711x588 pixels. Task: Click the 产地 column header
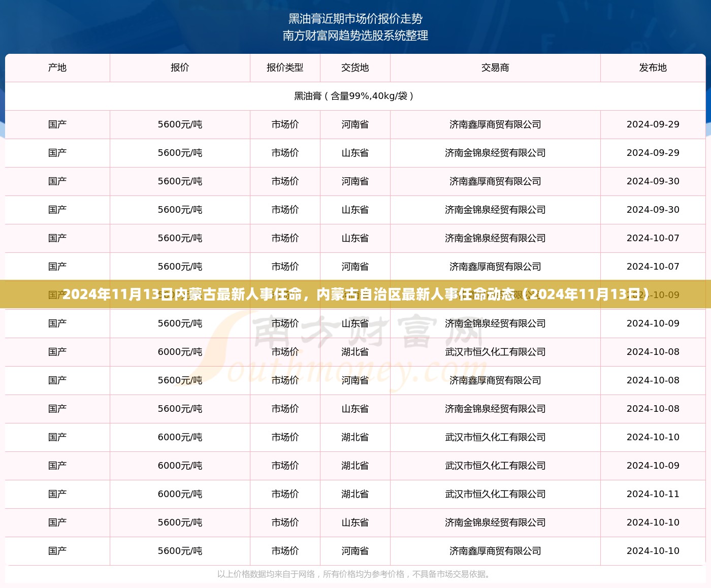(57, 68)
